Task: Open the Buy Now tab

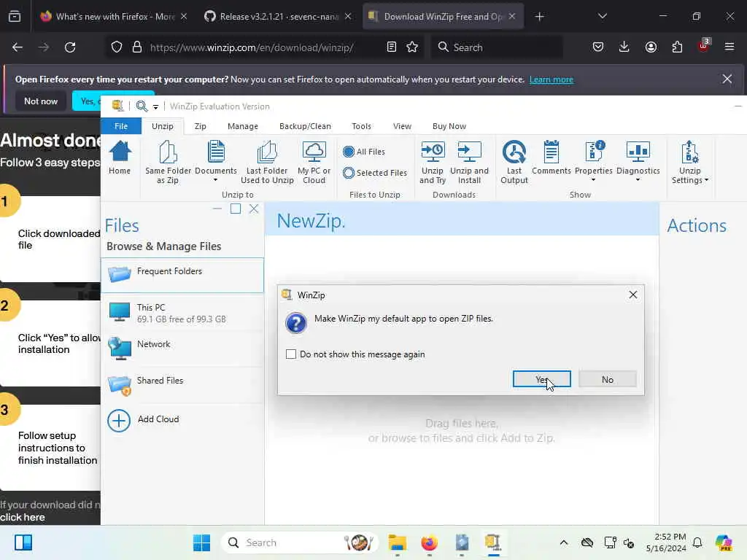Action: coord(449,126)
